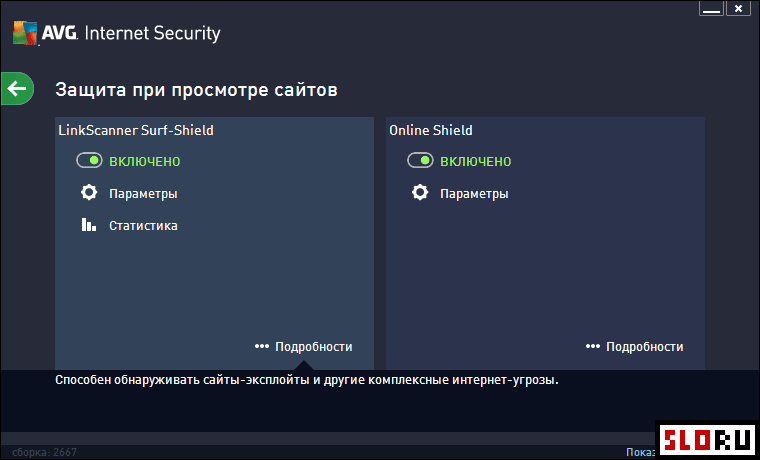Select the LinkScanner Surf-Shield panel title
This screenshot has height=460, width=760.
coord(136,130)
